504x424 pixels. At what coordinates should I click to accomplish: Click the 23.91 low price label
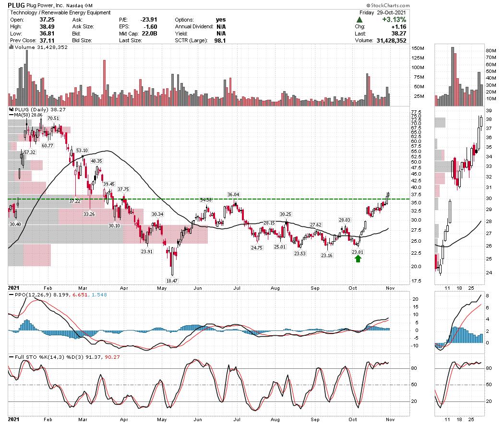pos(147,251)
